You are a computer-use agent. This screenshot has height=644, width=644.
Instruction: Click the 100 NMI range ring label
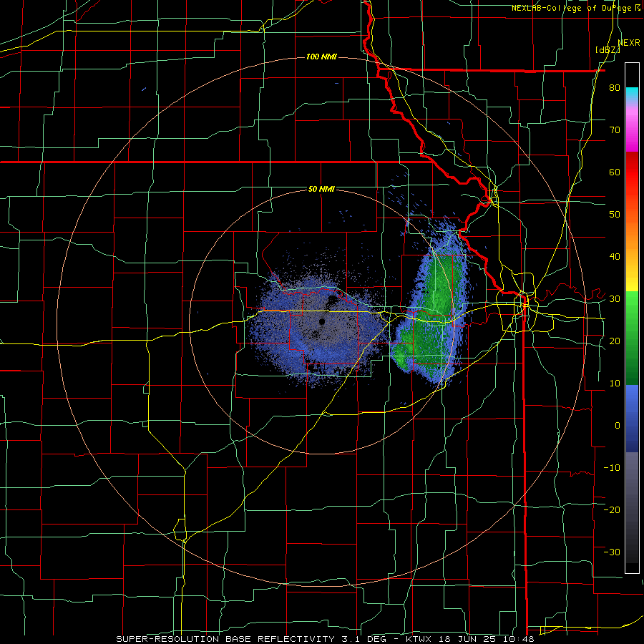(x=321, y=57)
